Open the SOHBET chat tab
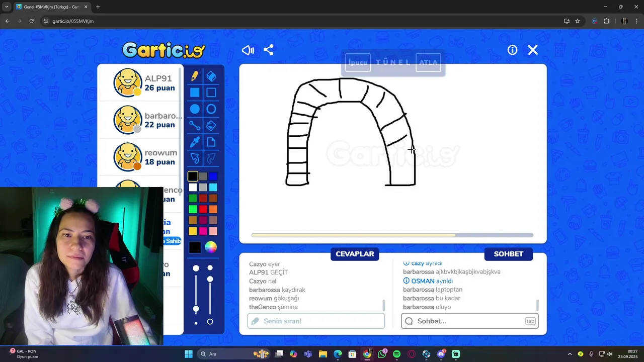Screen dimensions: 644x362 coord(508,254)
